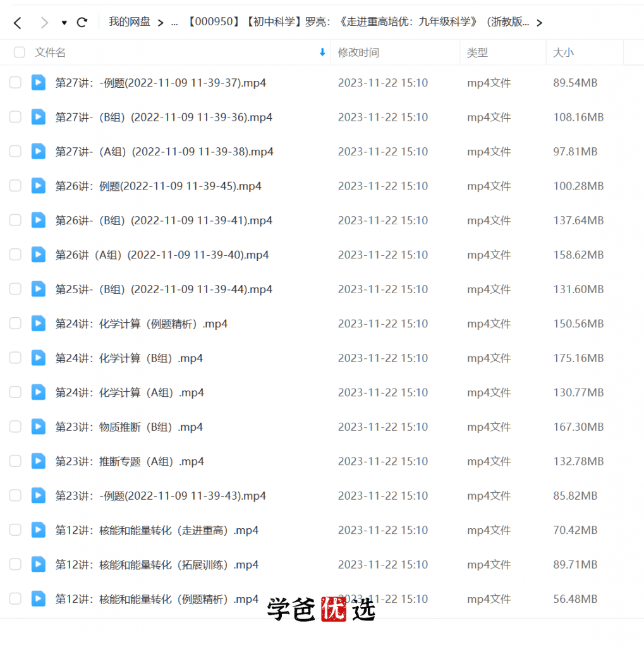Check the box for 第27讲：-例题 video
644x647 pixels.
pos(15,83)
